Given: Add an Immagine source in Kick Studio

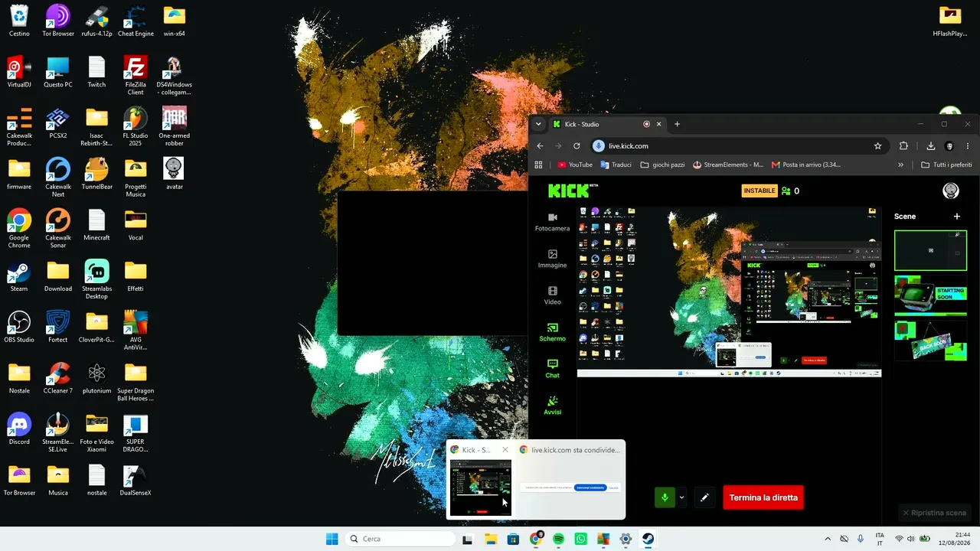Looking at the screenshot, I should (552, 259).
